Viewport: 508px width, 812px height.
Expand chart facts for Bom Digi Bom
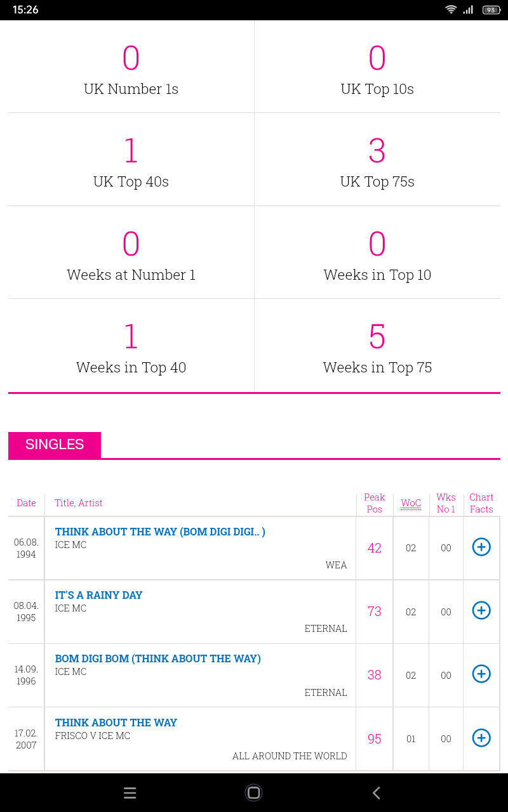(x=481, y=674)
